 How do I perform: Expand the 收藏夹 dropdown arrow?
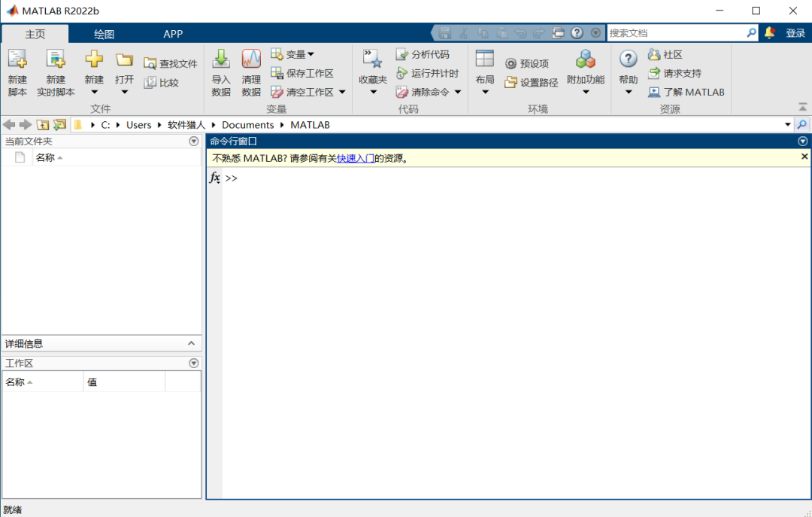click(x=373, y=93)
